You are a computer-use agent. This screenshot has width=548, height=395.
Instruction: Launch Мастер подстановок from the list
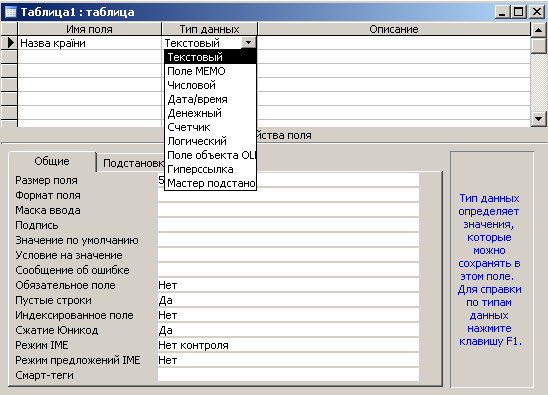[x=210, y=183]
